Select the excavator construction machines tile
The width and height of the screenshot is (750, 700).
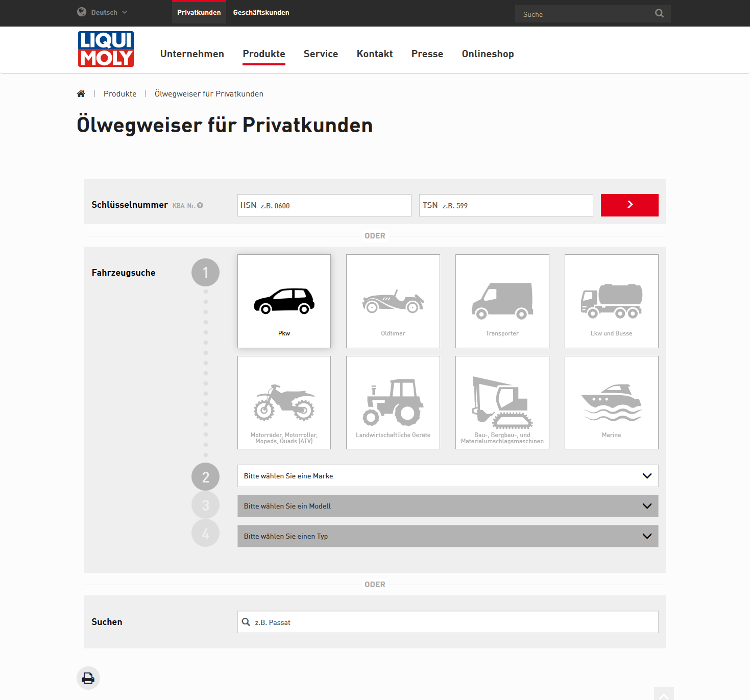tap(502, 402)
